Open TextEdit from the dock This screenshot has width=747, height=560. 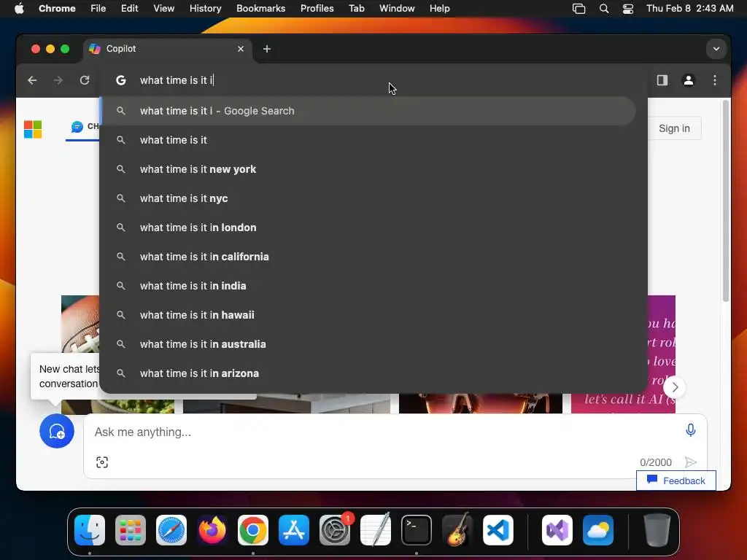pyautogui.click(x=376, y=530)
